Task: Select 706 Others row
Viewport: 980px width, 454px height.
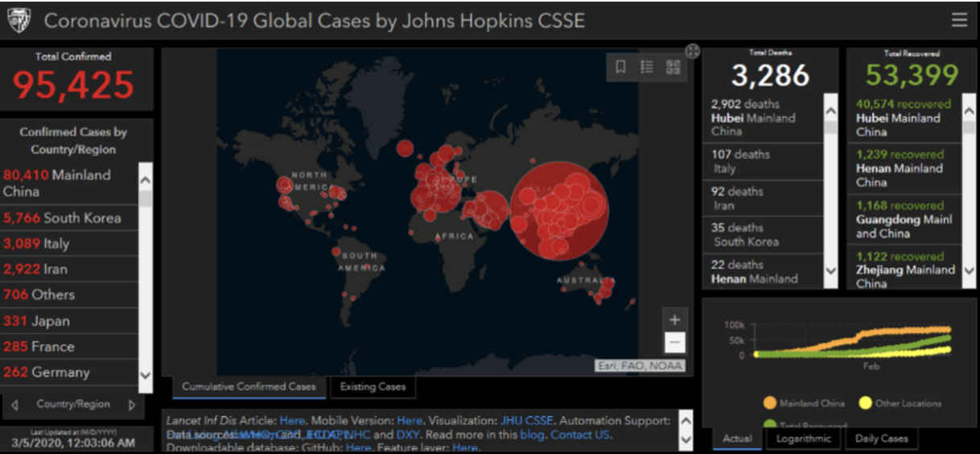Action: coord(70,295)
